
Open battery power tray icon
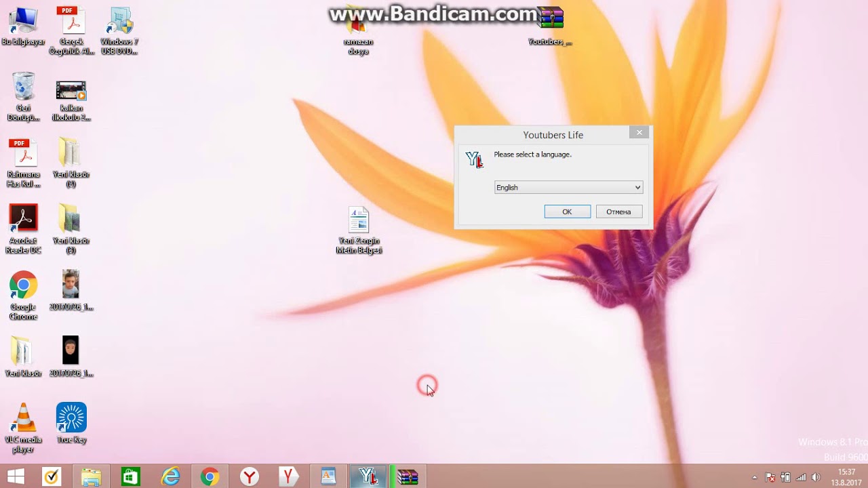[785, 477]
